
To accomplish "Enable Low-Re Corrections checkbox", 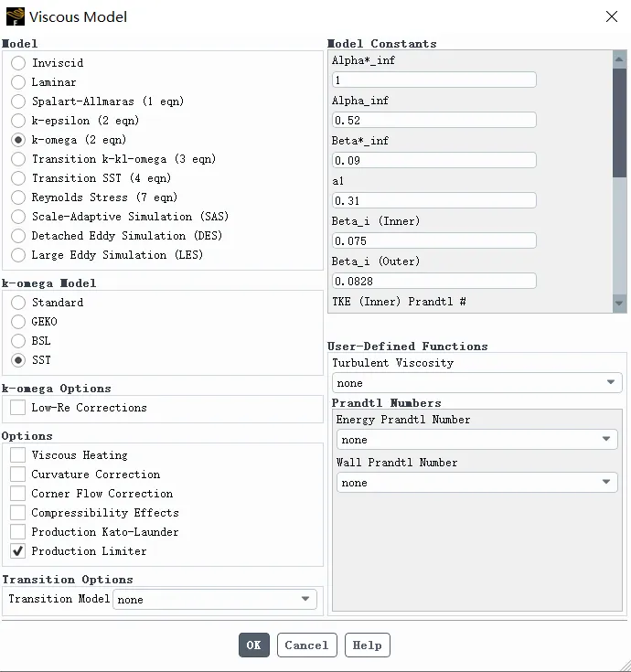I will tap(17, 407).
